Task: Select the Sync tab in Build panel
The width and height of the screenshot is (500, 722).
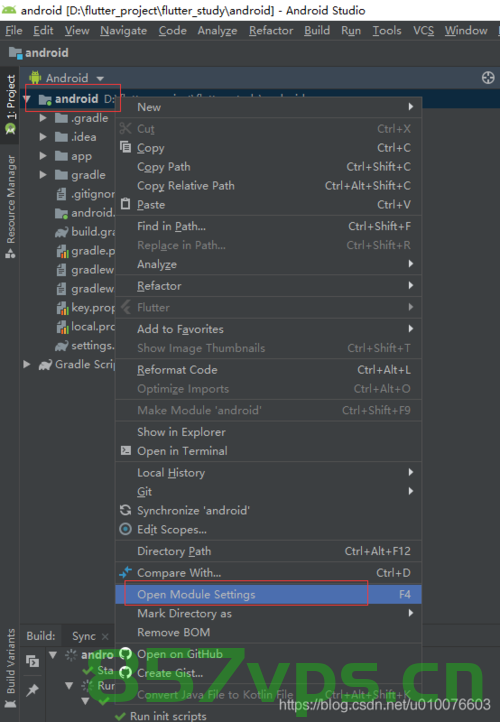Action: (84, 636)
